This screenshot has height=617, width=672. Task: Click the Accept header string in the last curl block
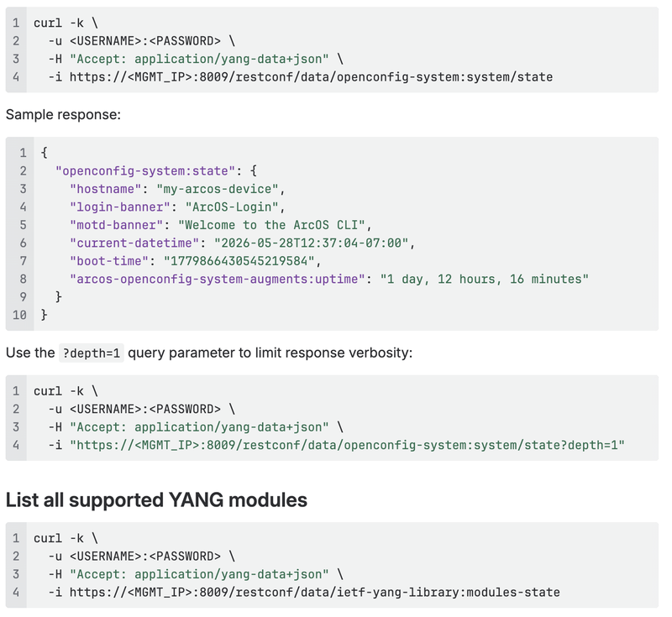tap(199, 575)
